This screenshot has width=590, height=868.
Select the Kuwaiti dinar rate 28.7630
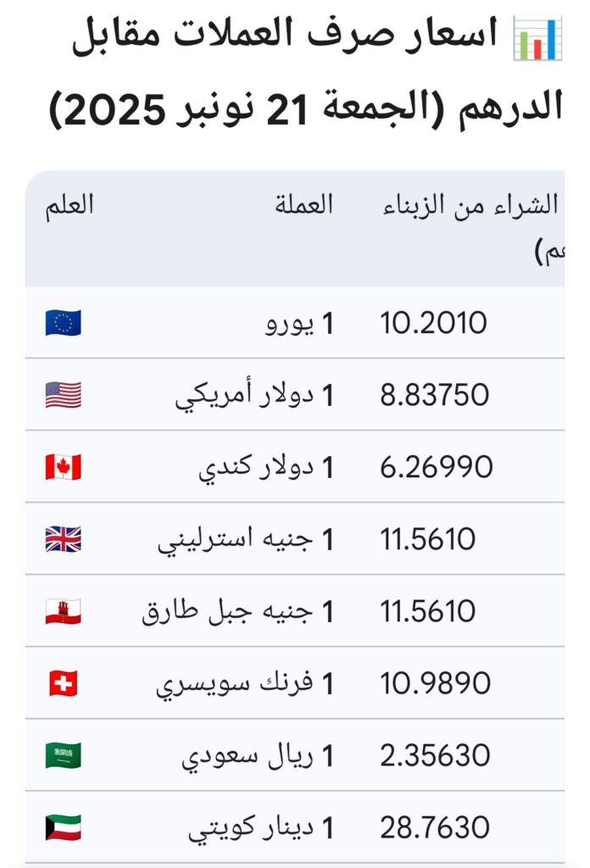(x=435, y=827)
